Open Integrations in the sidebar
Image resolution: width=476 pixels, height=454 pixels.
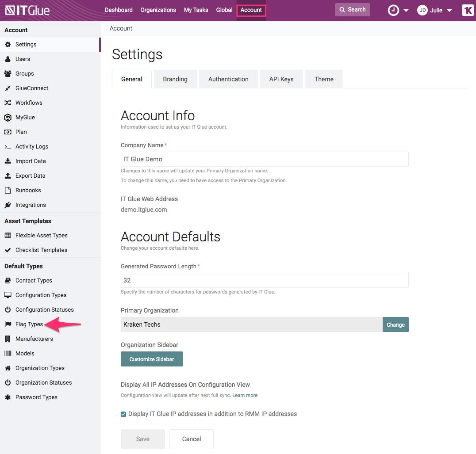[x=31, y=205]
